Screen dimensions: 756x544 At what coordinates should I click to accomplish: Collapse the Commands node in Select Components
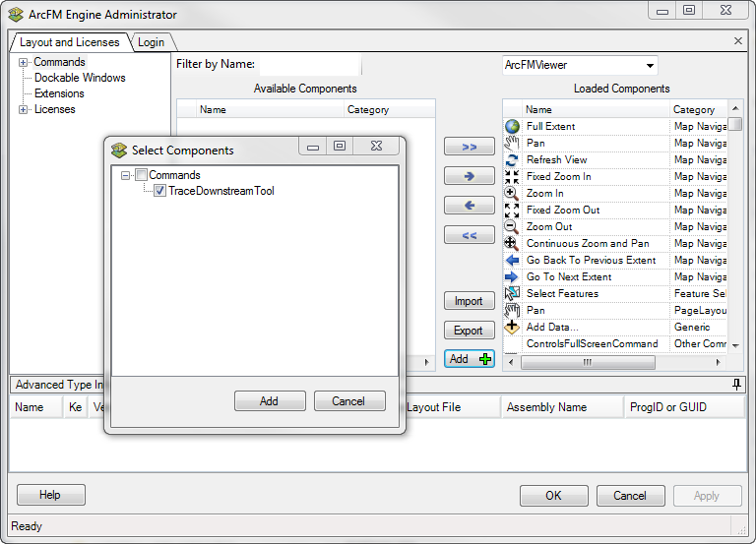point(125,175)
